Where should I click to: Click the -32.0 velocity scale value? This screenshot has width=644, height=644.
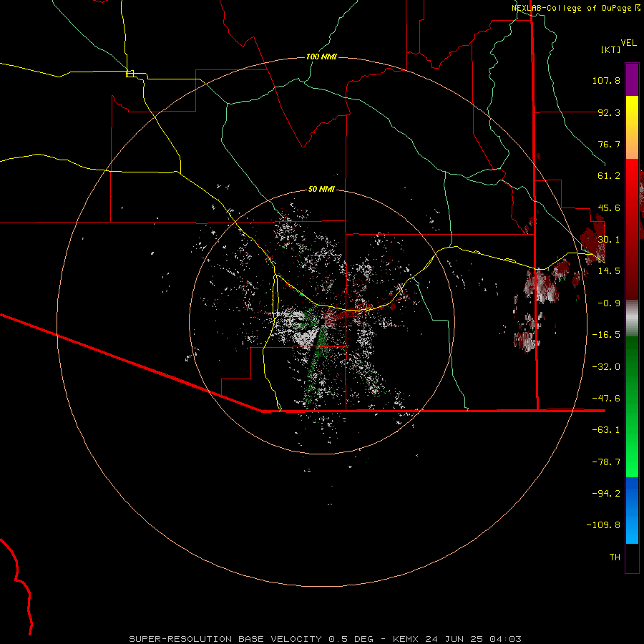point(606,367)
